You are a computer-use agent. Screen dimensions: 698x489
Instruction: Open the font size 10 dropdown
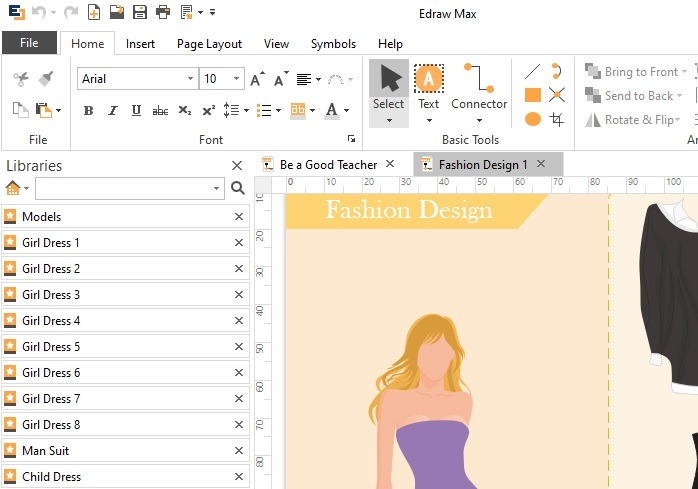tap(236, 78)
